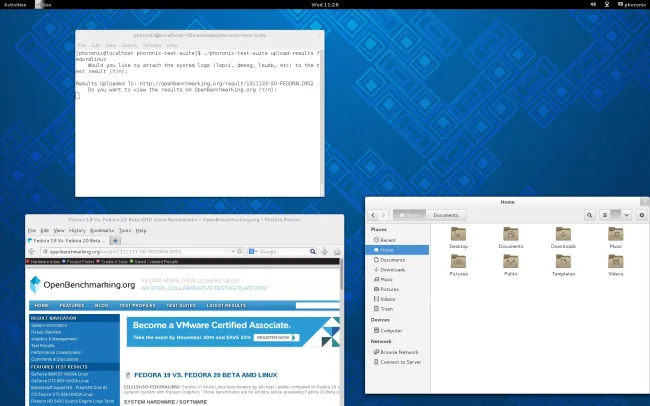650x406 pixels.
Task: Click REGISTER NOW on VMware banner
Action: (x=276, y=338)
